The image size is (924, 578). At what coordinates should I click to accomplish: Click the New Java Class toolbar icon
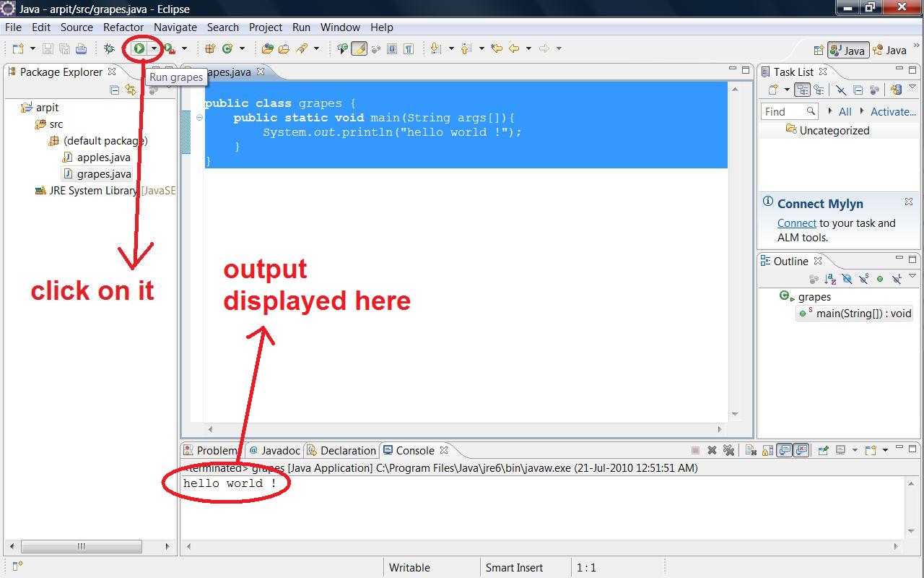(x=227, y=48)
